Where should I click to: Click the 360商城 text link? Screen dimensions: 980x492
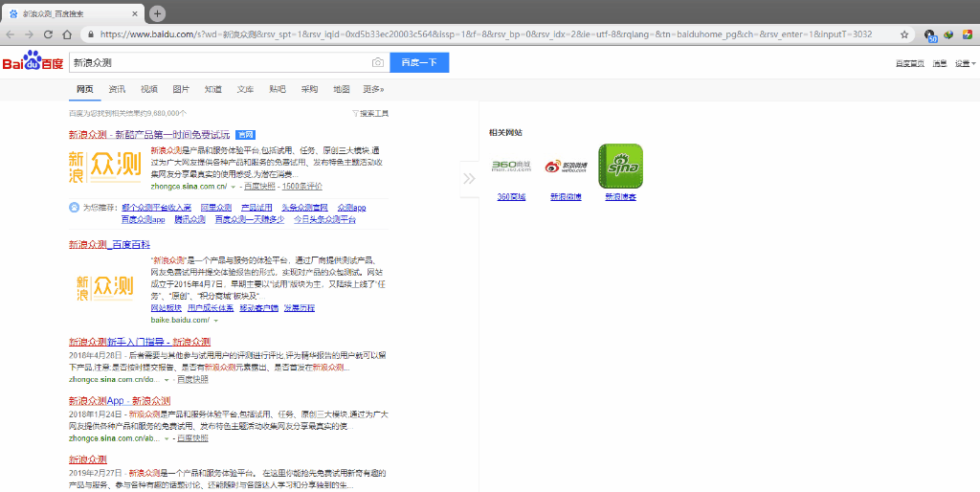point(511,197)
